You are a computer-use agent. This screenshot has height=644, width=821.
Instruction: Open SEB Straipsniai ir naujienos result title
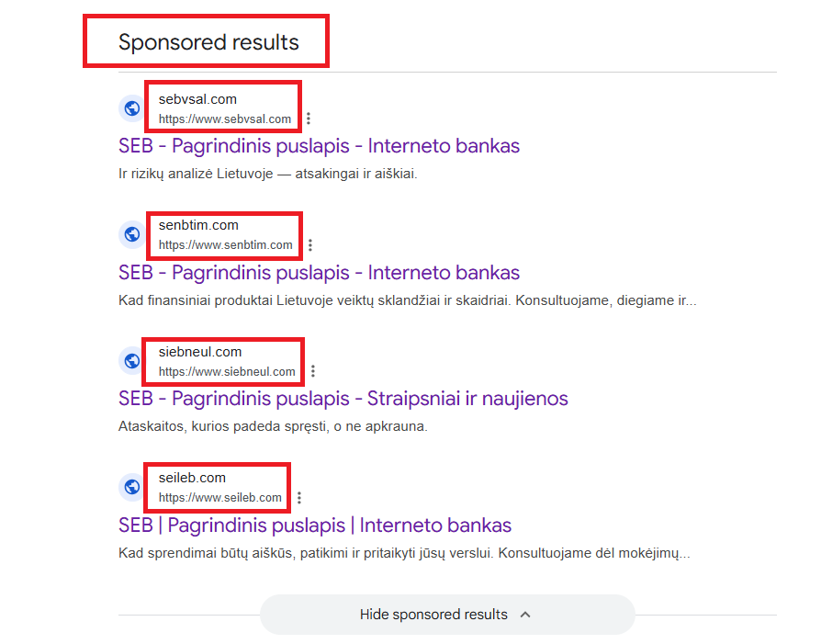pos(343,399)
